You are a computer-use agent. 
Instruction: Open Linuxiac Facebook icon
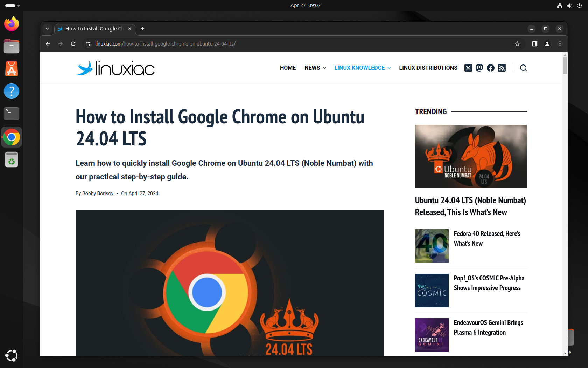click(491, 68)
